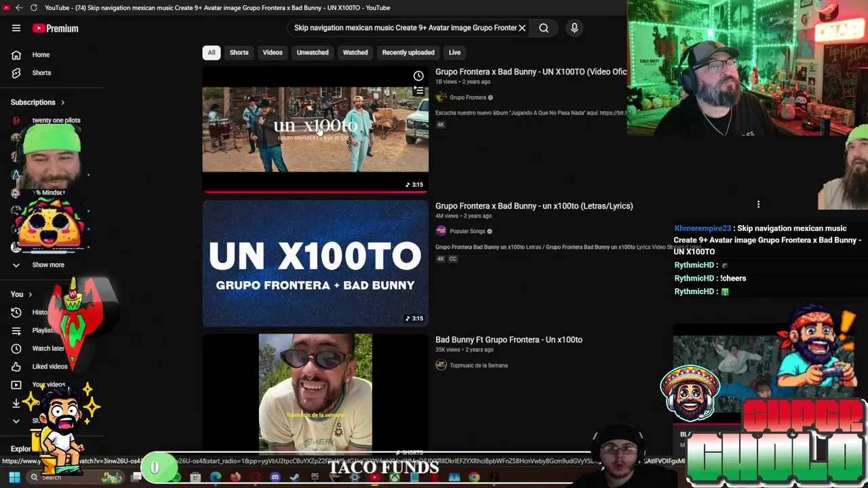Click the YouTube Premium logo
Screen dimensions: 868x488
click(56, 28)
